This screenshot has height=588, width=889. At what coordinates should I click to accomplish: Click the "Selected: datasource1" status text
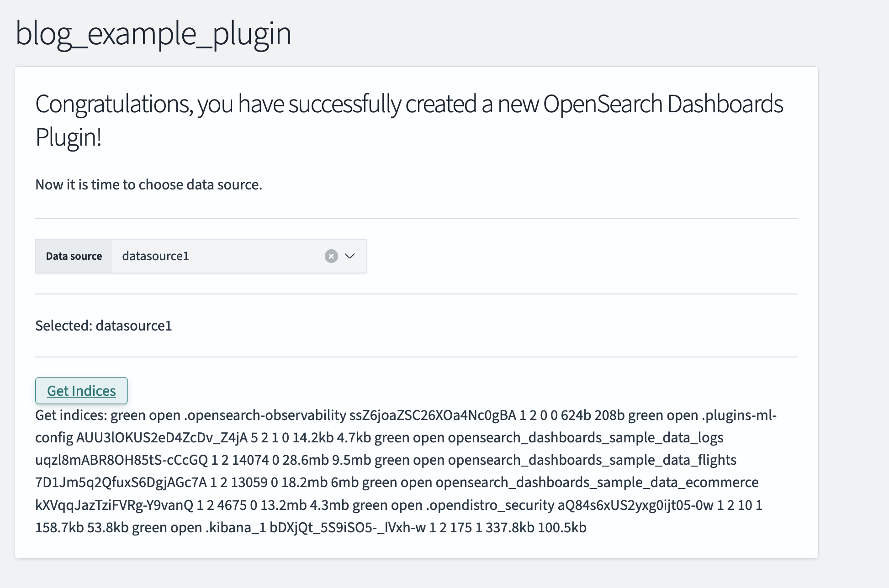point(104,325)
